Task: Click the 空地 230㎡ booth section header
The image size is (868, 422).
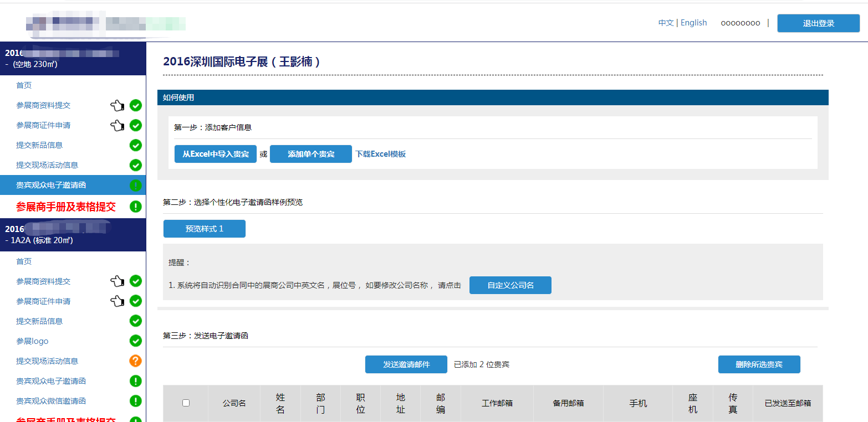Action: (73, 59)
